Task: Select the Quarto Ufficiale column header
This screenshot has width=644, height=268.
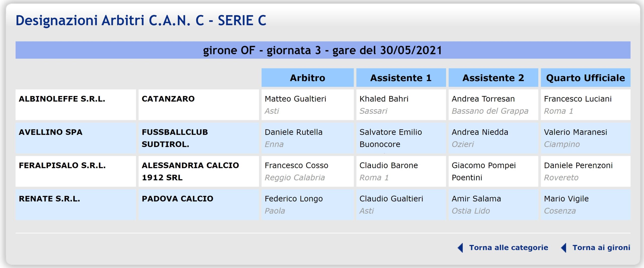Action: [585, 78]
